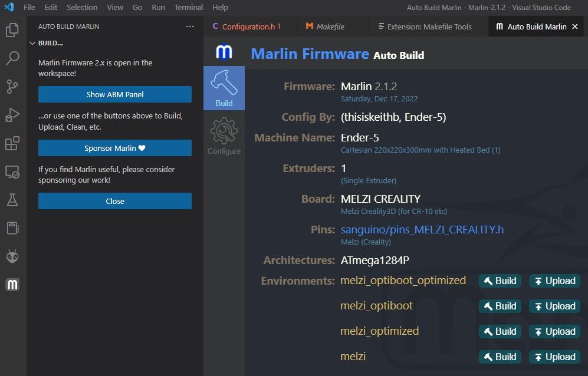Switch to the Configuration.h tab
The width and height of the screenshot is (588, 376).
[251, 27]
